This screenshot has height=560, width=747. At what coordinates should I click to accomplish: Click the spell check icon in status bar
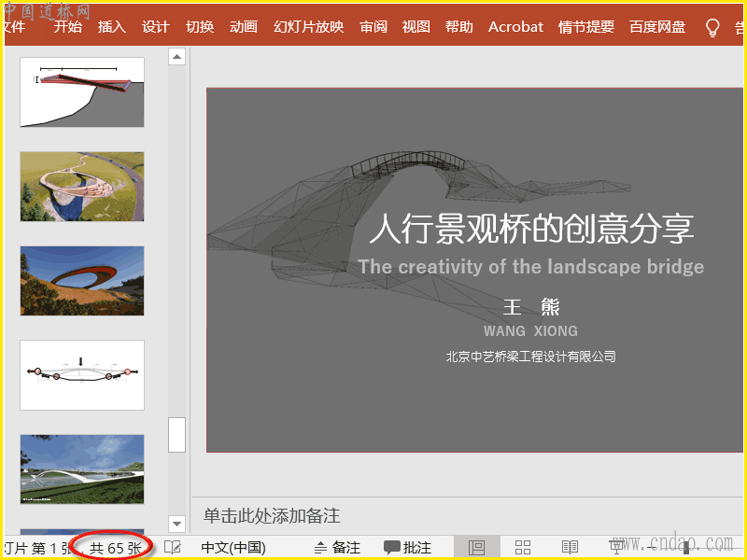173,548
